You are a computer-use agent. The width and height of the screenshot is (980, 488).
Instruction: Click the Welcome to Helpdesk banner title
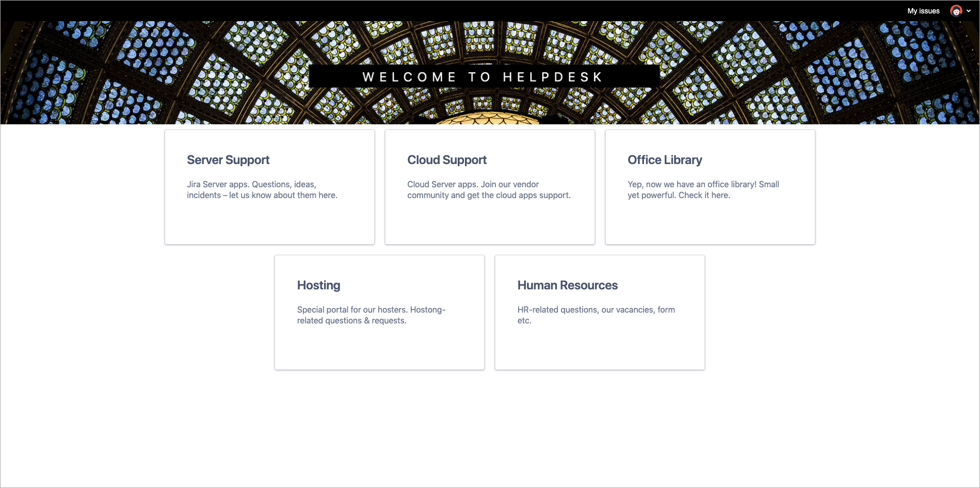(x=484, y=77)
